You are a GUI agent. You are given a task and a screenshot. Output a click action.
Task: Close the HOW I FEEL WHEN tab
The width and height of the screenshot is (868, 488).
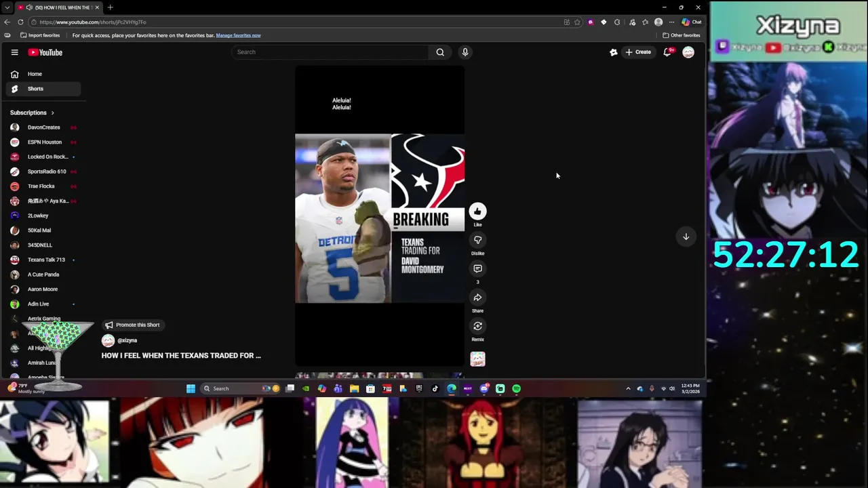tap(97, 7)
